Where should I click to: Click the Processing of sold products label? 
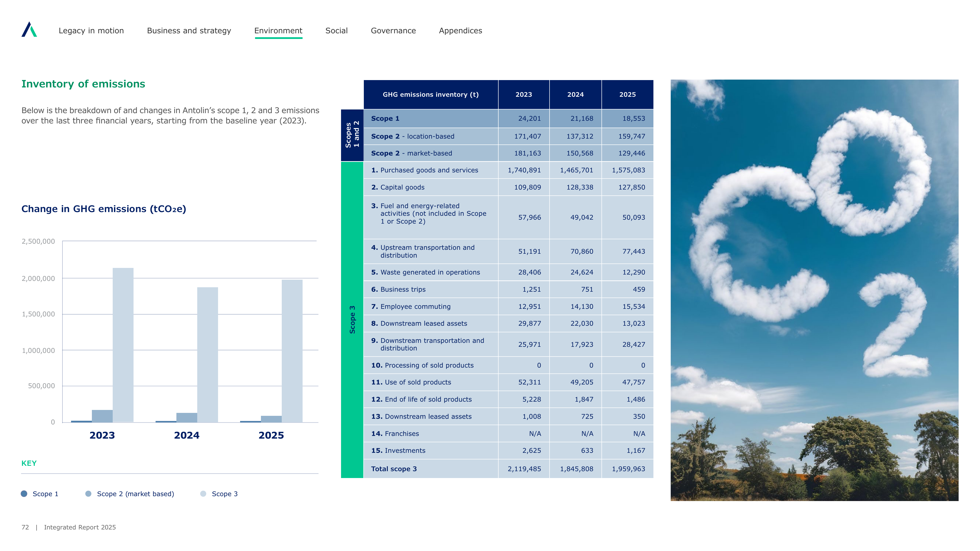pos(422,365)
